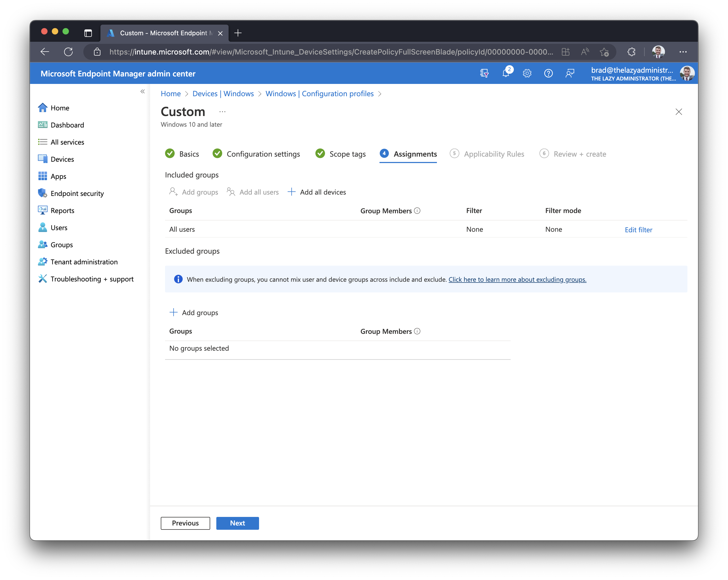This screenshot has width=728, height=580.
Task: Show Group Members info for included groups
Action: 417,211
